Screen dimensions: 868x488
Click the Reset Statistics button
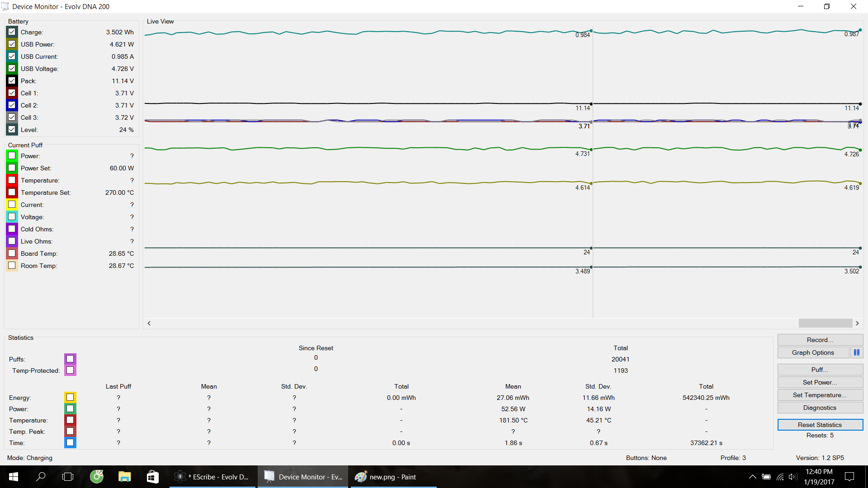click(820, 425)
